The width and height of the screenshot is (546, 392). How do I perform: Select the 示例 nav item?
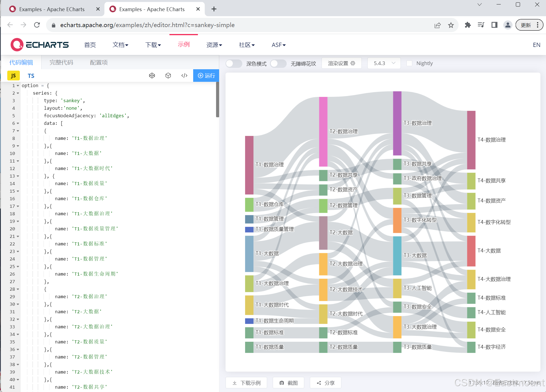[184, 44]
